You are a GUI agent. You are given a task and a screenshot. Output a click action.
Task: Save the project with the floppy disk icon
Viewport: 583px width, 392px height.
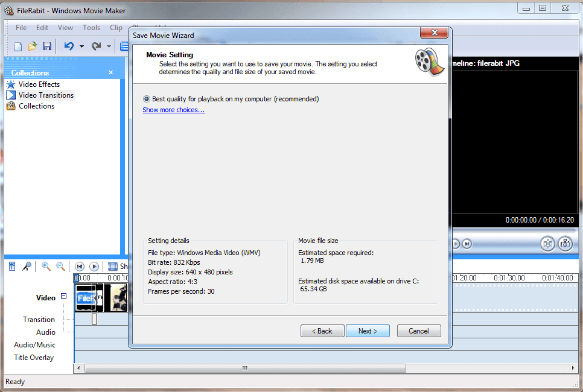click(47, 46)
